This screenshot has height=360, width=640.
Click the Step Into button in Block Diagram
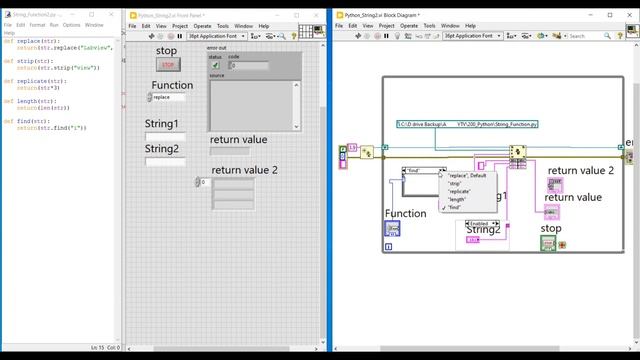tap(419, 36)
